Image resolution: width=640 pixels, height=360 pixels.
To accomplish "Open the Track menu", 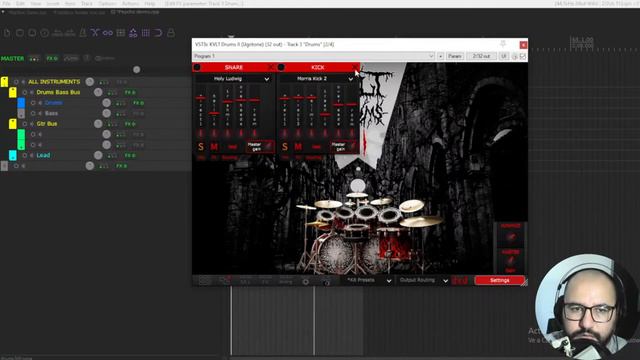I will pyautogui.click(x=87, y=4).
